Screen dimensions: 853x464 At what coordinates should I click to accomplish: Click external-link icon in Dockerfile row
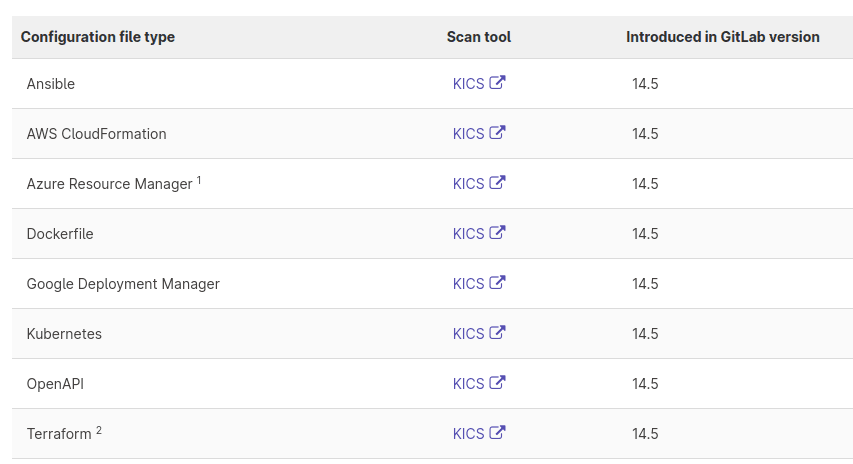click(x=497, y=233)
